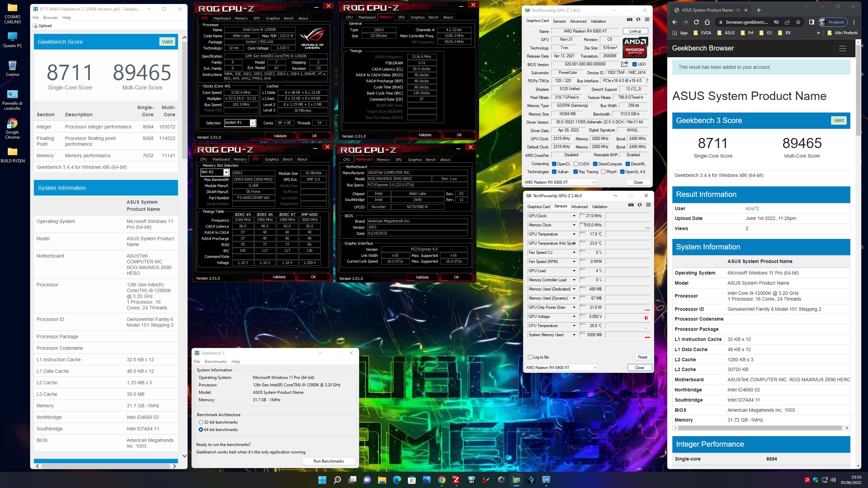This screenshot has width=868, height=488.
Task: Open the Benchmarks menu in the Geekbench 3 window
Action: tap(216, 362)
